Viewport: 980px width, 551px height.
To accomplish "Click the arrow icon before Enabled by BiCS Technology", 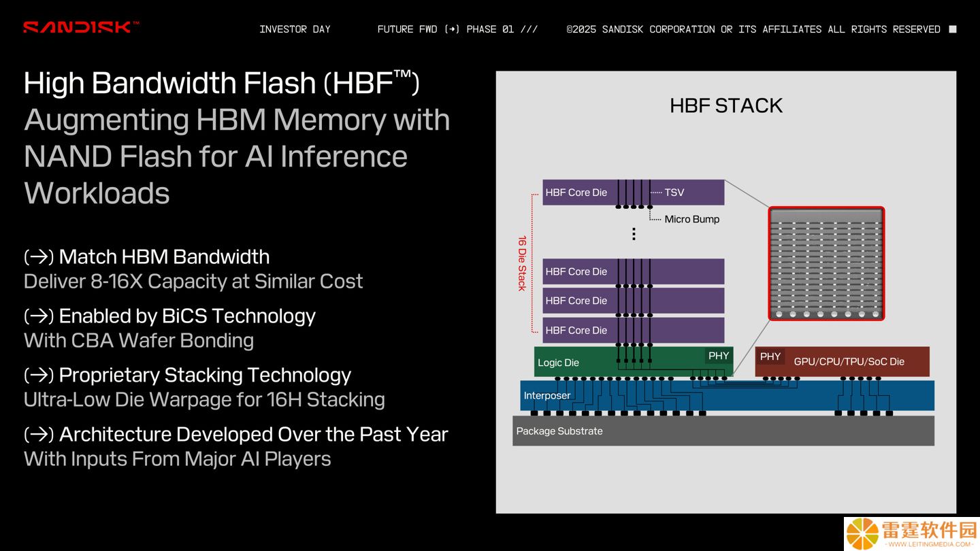I will [39, 316].
